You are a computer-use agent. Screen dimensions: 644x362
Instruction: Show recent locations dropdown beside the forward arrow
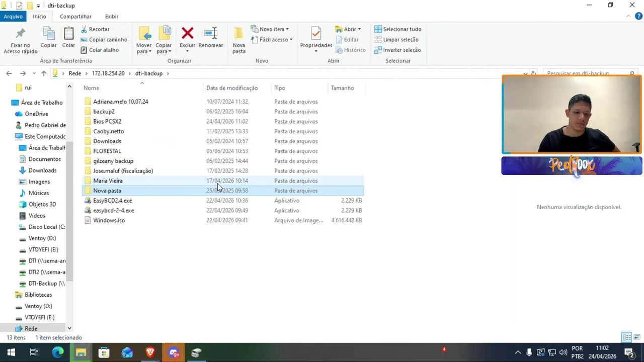point(33,73)
